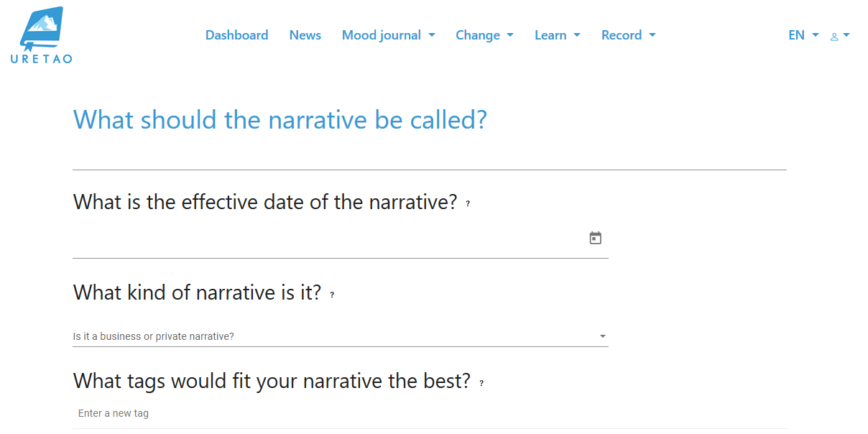The width and height of the screenshot is (868, 434).
Task: Show help for the narrative kind question
Action: point(332,295)
